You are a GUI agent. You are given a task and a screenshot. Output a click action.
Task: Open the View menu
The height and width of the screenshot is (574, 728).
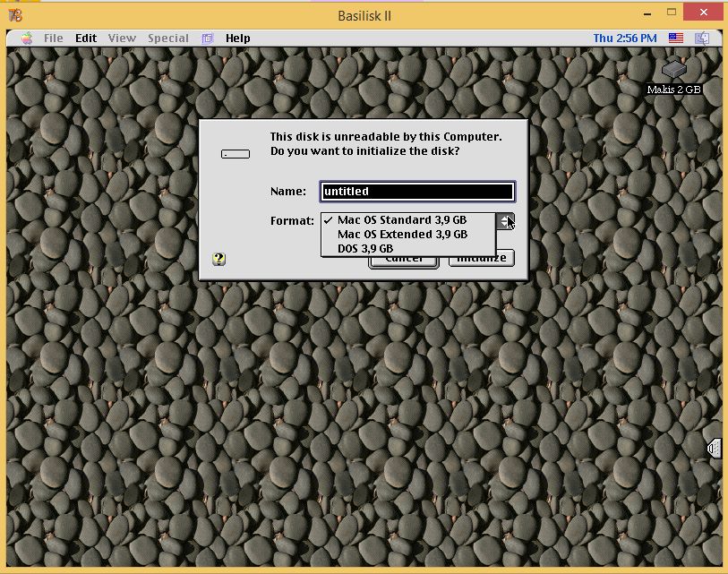pyautogui.click(x=122, y=39)
